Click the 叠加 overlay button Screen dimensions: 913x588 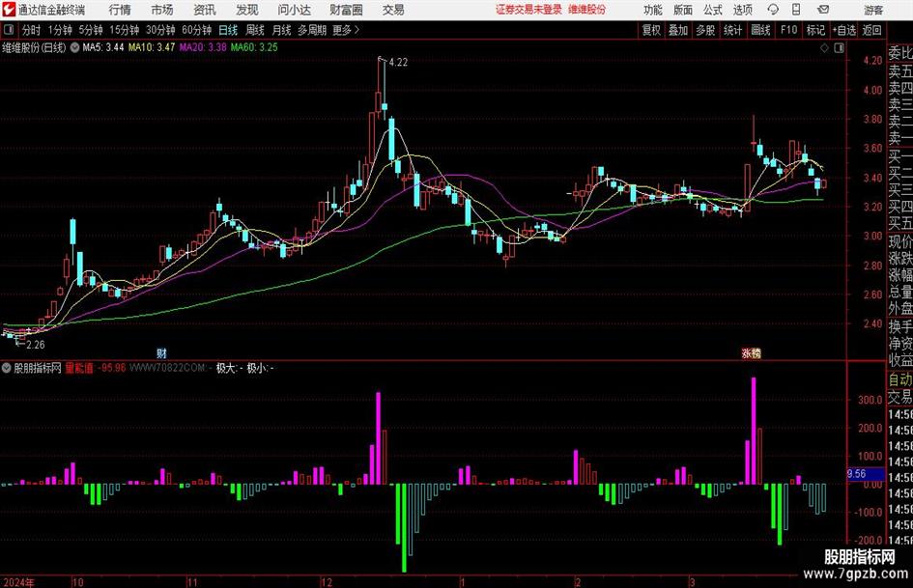[x=678, y=30]
